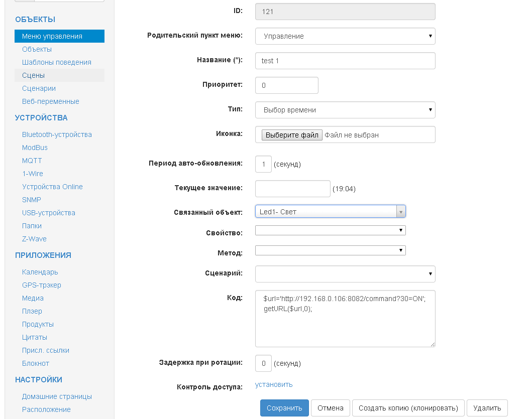
Task: Click the Отмена button
Action: 331,408
